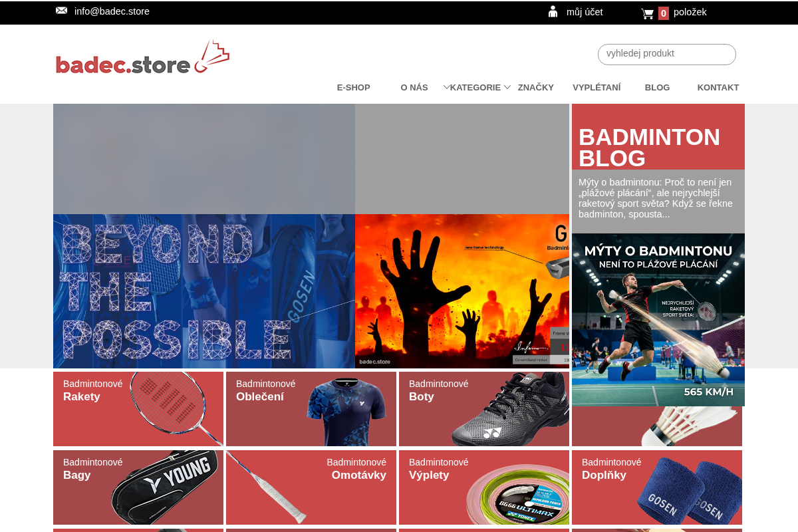798x532 pixels.
Task: Open the info@badec.store email link
Action: click(x=112, y=11)
